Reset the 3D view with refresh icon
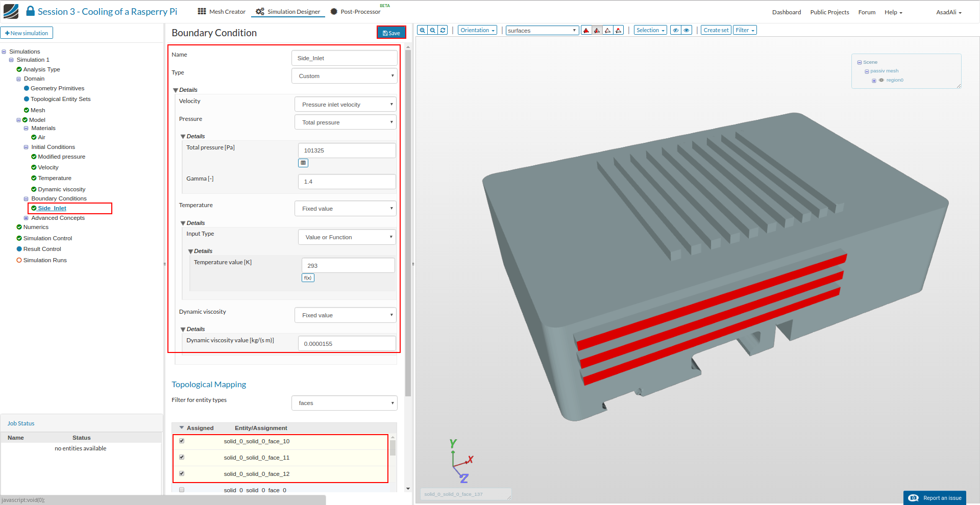980x505 pixels. (x=443, y=30)
